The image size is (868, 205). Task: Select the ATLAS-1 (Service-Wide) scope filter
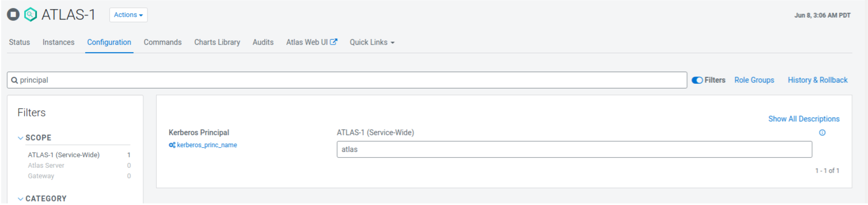pos(64,155)
